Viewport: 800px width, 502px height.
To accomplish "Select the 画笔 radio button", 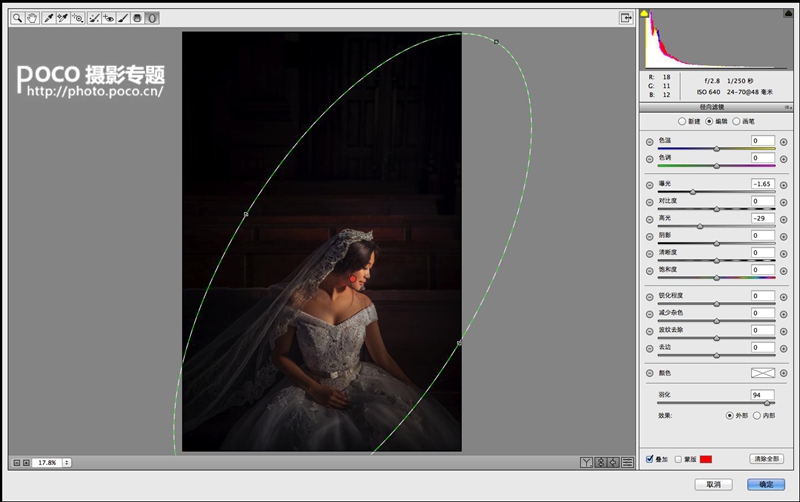I will (x=736, y=121).
